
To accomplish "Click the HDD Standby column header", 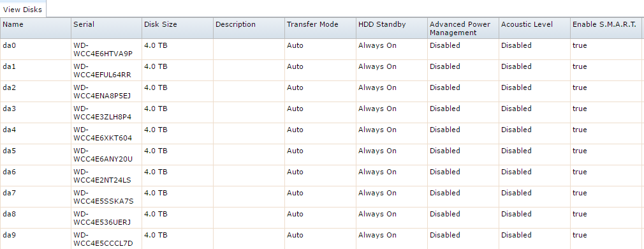I will coord(392,28).
